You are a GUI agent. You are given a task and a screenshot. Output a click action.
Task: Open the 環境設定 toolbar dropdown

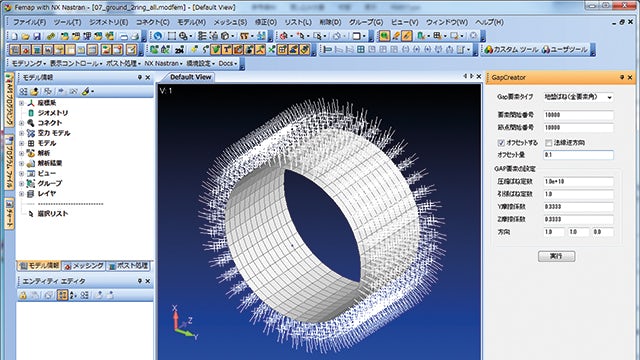200,64
